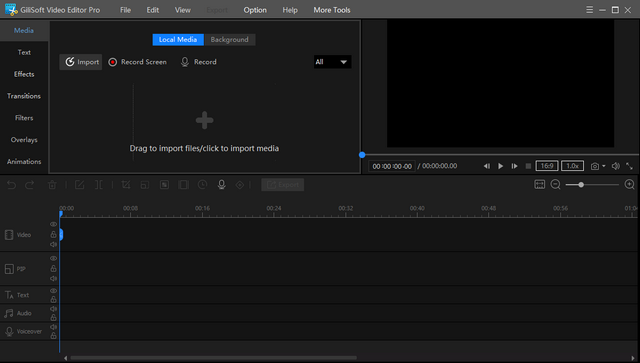Open the Filters panel in sidebar

(24, 118)
